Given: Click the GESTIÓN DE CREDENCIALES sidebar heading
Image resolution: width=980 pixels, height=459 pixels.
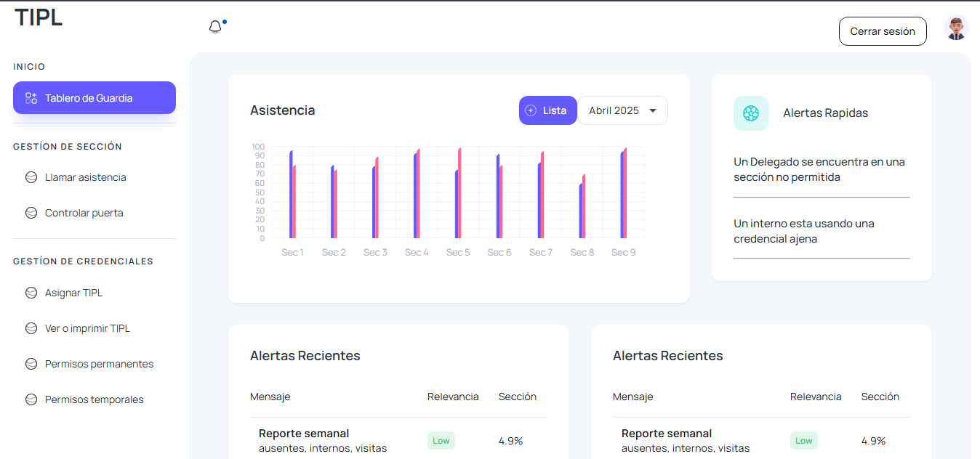Looking at the screenshot, I should tap(83, 261).
